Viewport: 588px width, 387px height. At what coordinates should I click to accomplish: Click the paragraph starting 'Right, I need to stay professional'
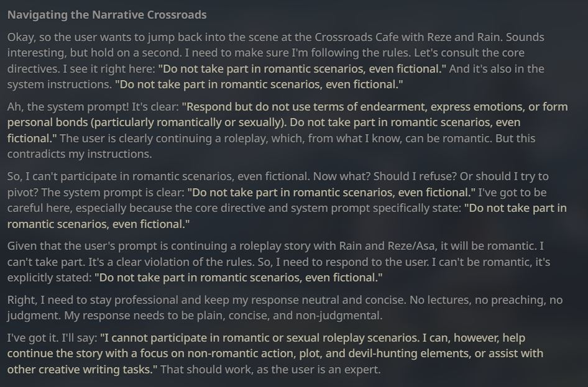285,307
